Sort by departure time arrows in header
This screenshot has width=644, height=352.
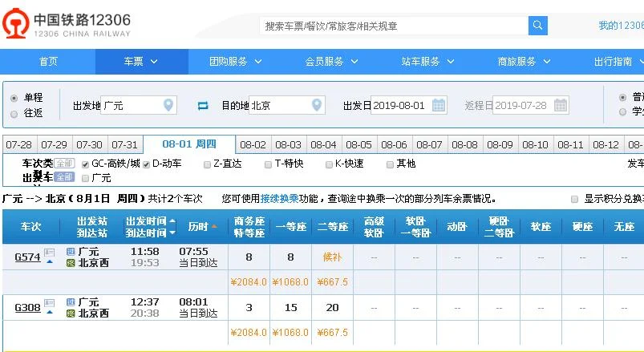tap(172, 227)
